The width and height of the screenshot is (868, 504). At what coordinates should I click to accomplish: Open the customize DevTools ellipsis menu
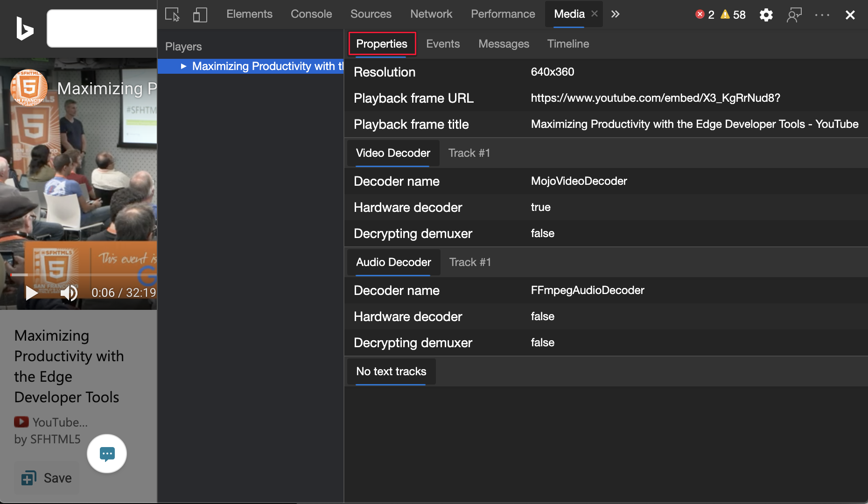pos(822,15)
